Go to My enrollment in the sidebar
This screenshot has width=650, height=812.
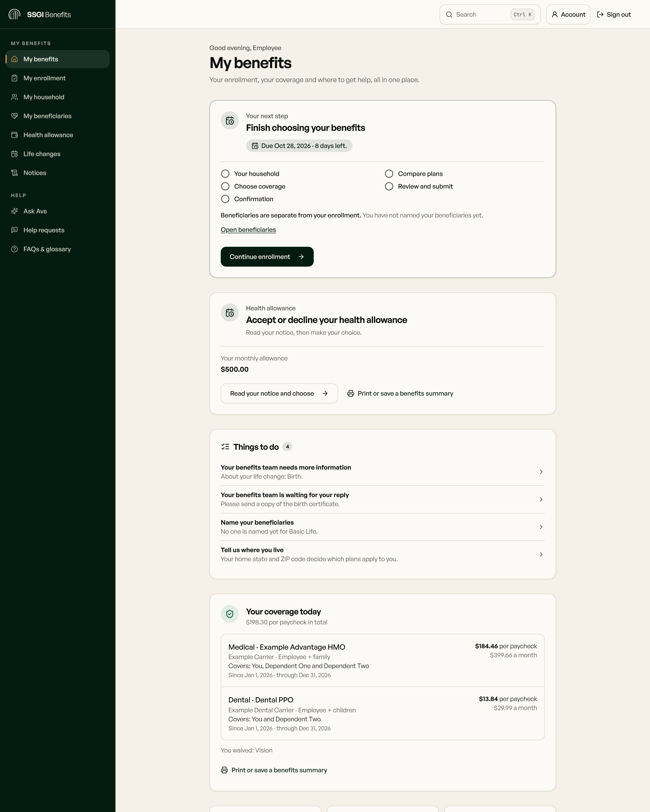[x=57, y=78]
